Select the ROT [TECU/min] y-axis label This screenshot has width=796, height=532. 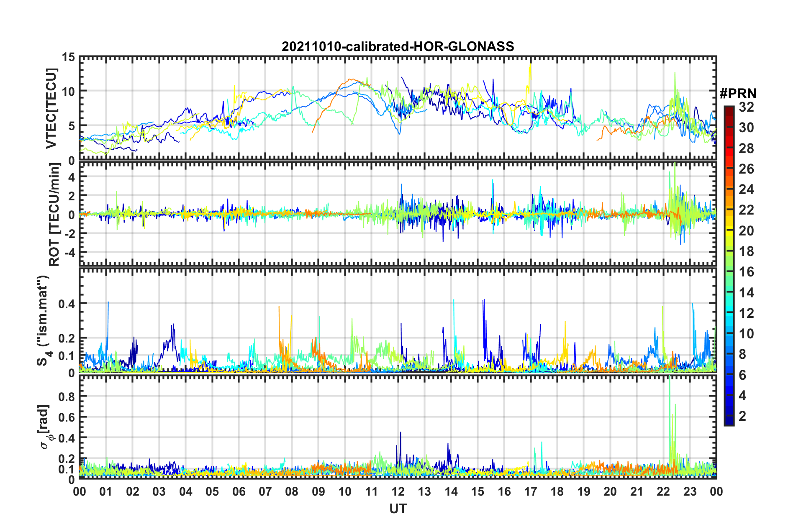(54, 215)
